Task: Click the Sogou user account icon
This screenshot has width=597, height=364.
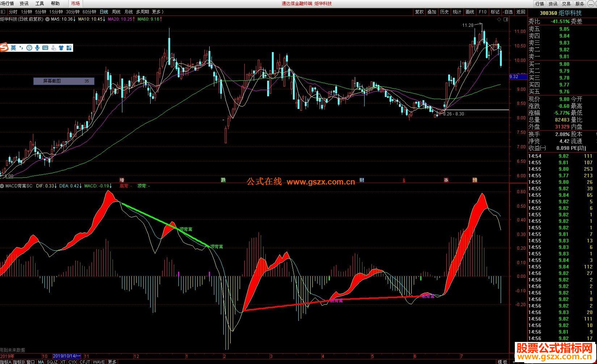Action: pyautogui.click(x=54, y=48)
